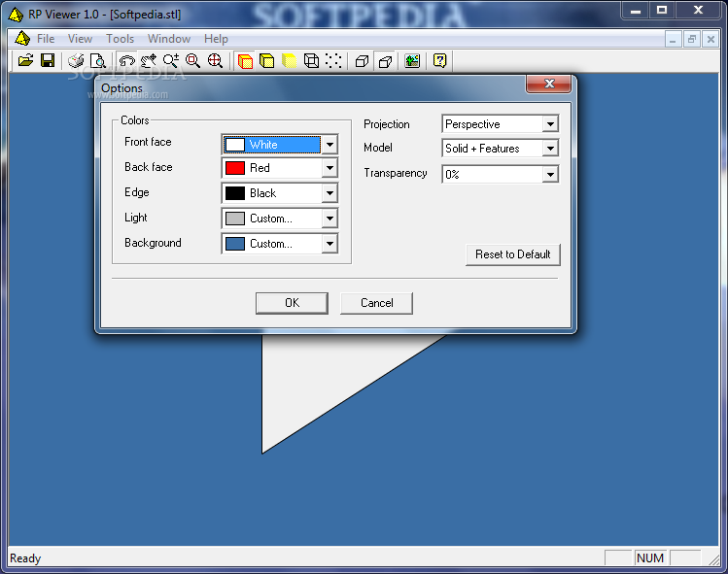Open the Transparency dropdown arrow
The image size is (728, 574).
[x=550, y=175]
